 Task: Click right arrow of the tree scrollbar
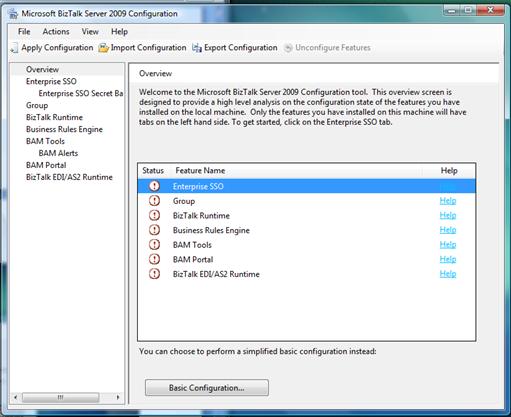click(118, 397)
